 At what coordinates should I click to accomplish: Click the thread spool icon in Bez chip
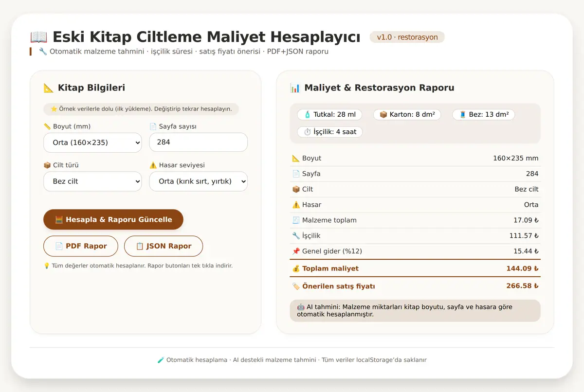pos(462,115)
